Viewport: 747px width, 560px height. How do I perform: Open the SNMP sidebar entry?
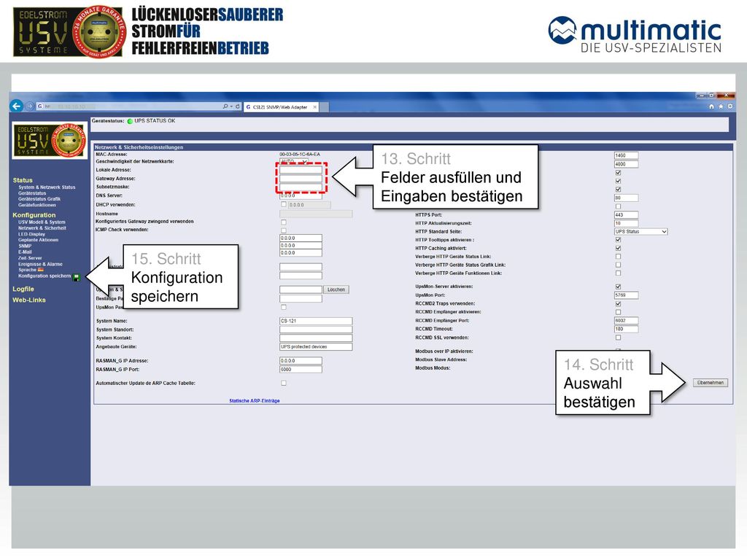tap(25, 246)
